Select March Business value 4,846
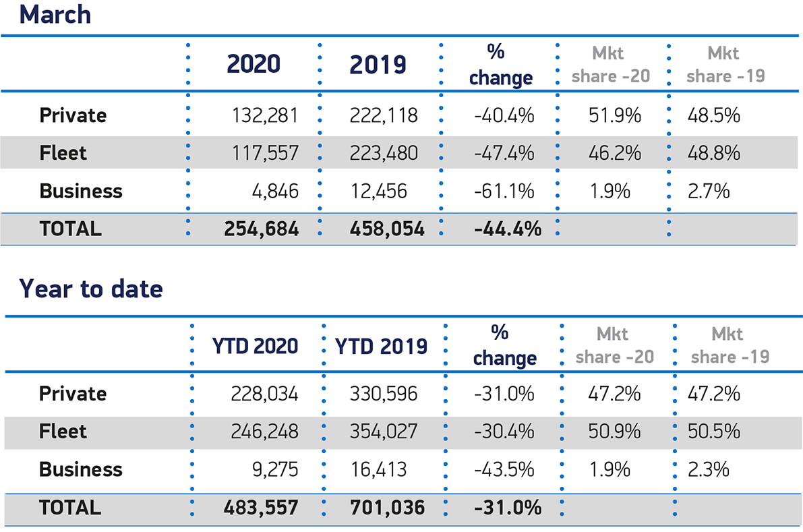Image resolution: width=803 pixels, height=532 pixels. [275, 191]
